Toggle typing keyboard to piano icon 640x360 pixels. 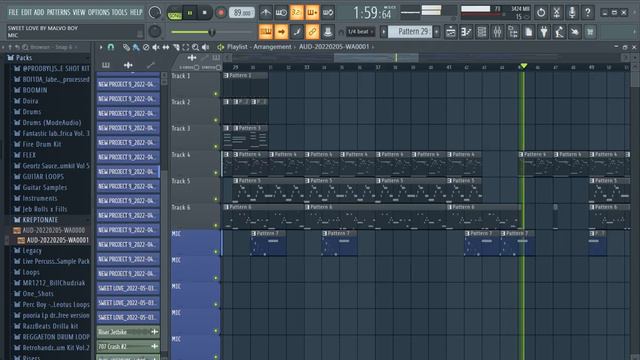tap(266, 31)
